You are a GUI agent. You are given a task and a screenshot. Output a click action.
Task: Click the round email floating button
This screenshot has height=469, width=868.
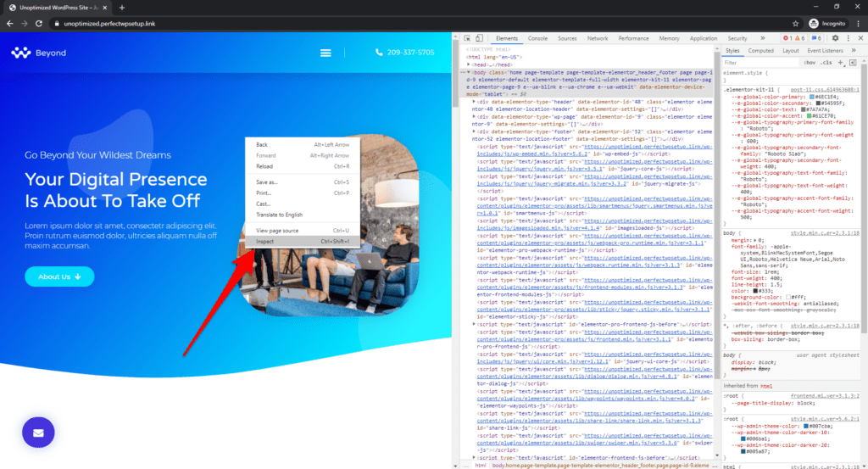point(38,433)
